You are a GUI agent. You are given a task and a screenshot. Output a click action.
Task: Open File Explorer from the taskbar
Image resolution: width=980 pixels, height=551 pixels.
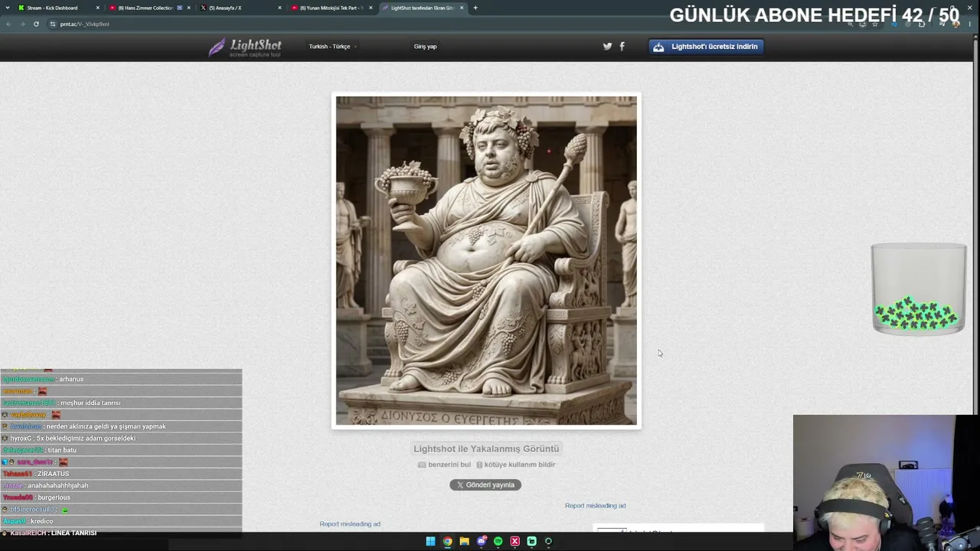coord(464,542)
